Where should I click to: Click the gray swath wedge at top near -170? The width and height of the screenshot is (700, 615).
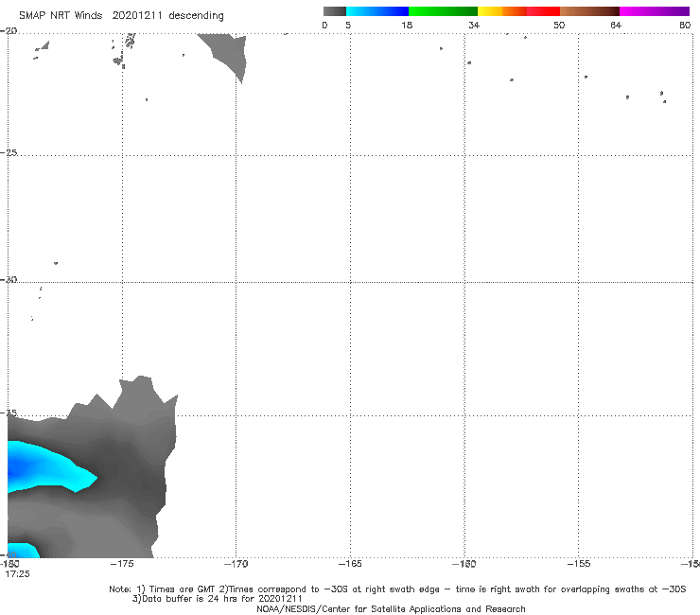click(229, 53)
